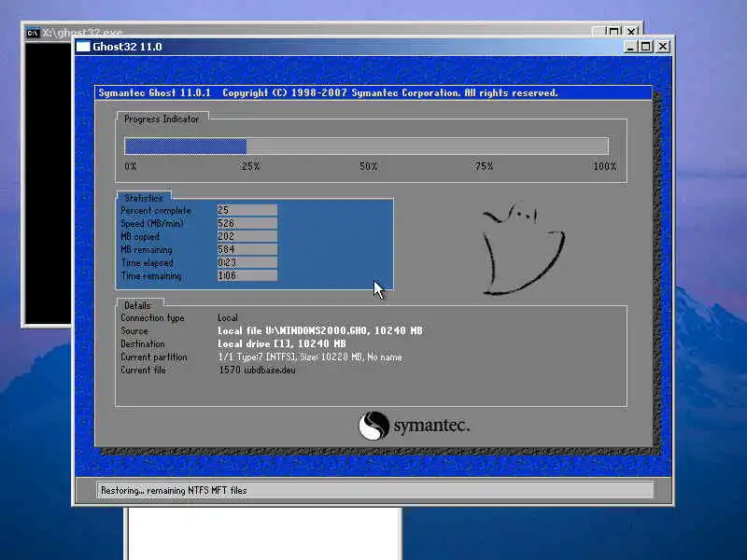Click the Ghost mascot drawing
This screenshot has height=560, width=747.
523,248
